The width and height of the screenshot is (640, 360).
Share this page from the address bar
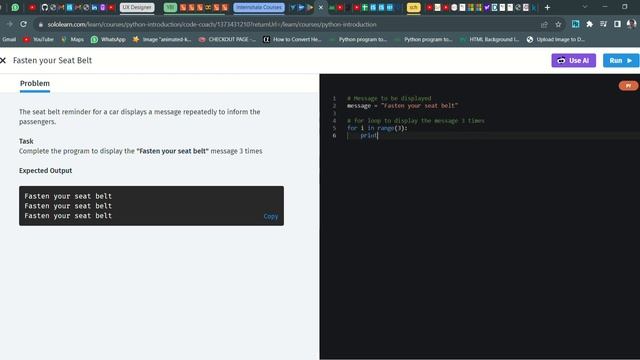tap(544, 24)
